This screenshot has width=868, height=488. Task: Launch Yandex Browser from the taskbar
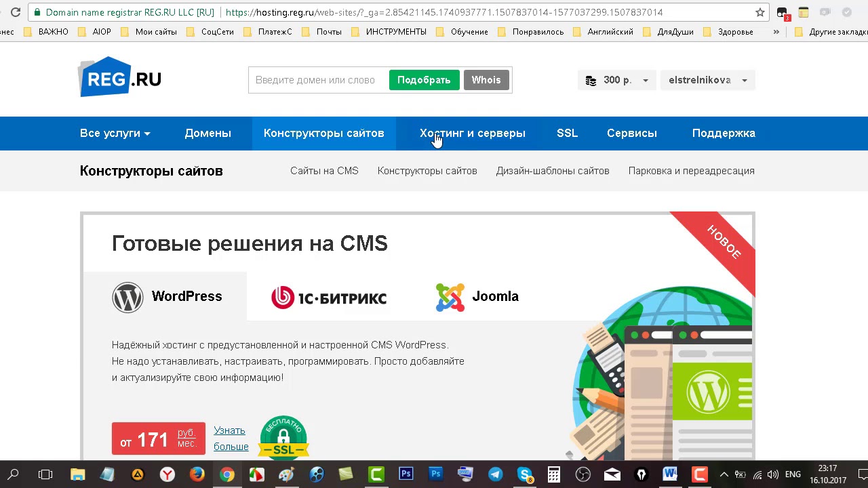click(x=167, y=474)
